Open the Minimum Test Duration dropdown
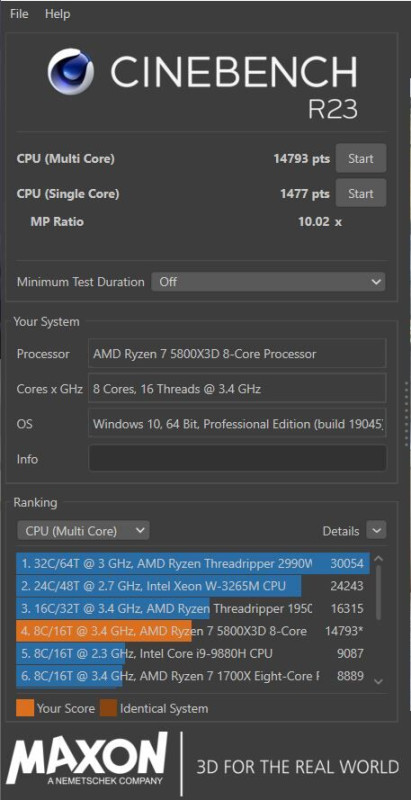411x800 pixels. (x=268, y=282)
